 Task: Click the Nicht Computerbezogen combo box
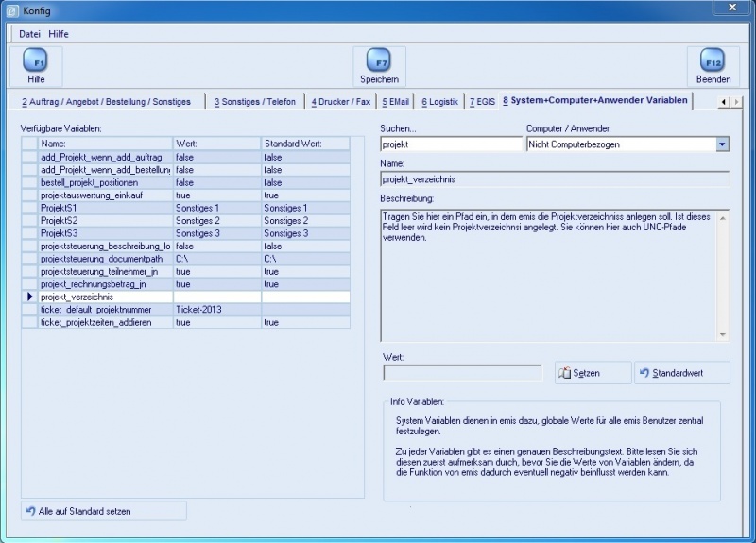627,144
